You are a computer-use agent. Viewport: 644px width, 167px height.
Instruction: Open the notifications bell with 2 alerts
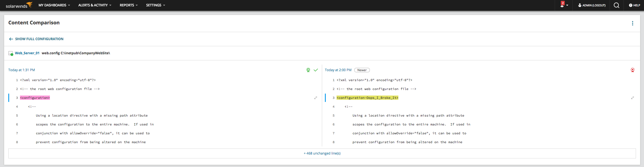coord(562,5)
